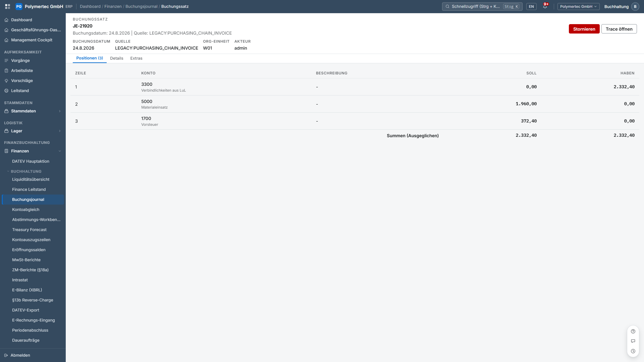Click the Trace öffnen button

tap(619, 29)
